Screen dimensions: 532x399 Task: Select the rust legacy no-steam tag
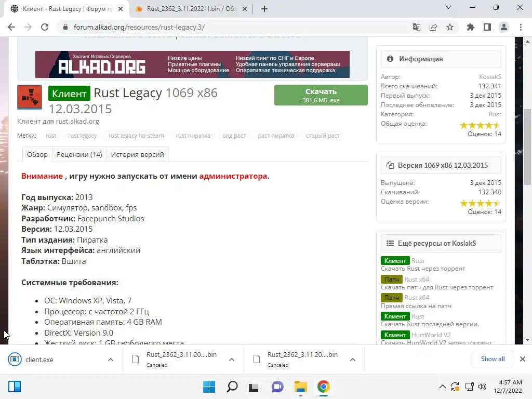[x=136, y=136]
